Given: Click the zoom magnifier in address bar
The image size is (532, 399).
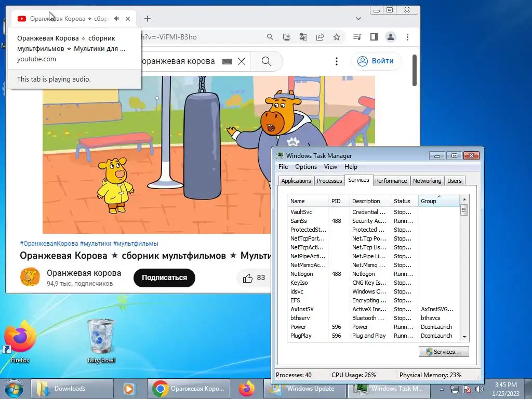Looking at the screenshot, I should 270,37.
